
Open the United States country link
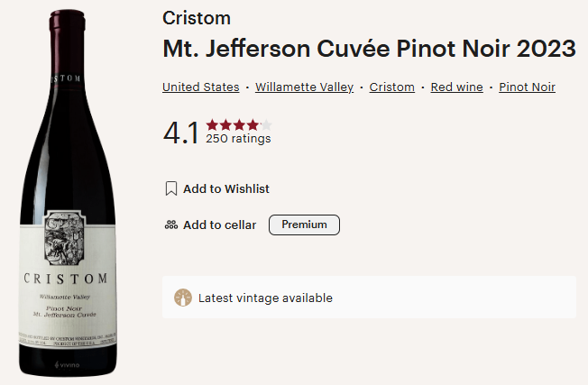click(200, 87)
